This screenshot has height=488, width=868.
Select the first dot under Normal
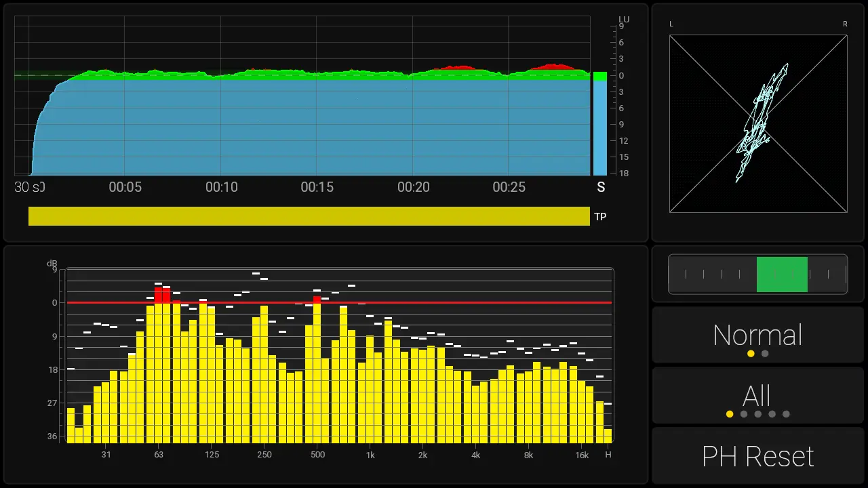[x=751, y=354]
